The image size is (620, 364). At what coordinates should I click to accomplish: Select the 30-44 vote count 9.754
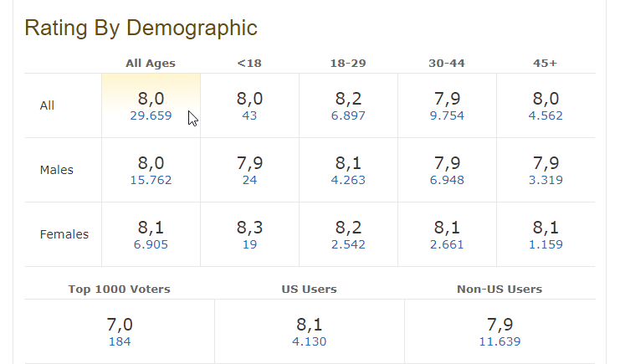coord(447,115)
